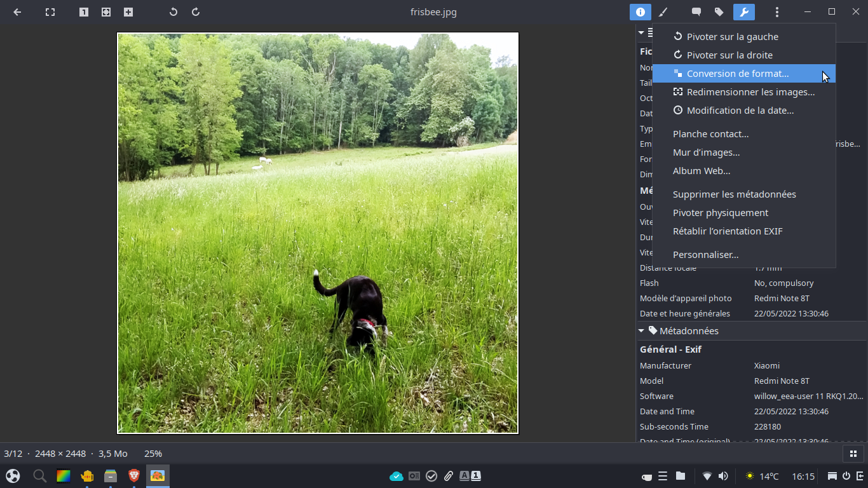
Task: Rotate image left with toolbar icon
Action: tap(173, 12)
